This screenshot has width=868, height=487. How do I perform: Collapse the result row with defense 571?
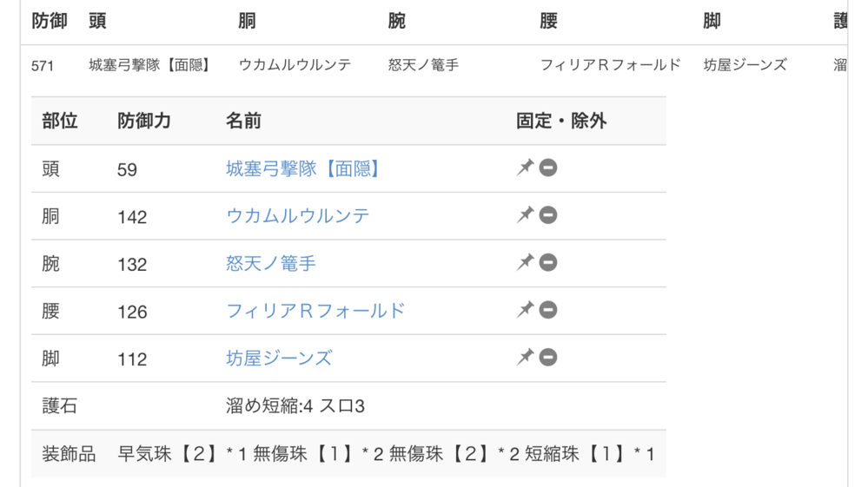coord(43,65)
